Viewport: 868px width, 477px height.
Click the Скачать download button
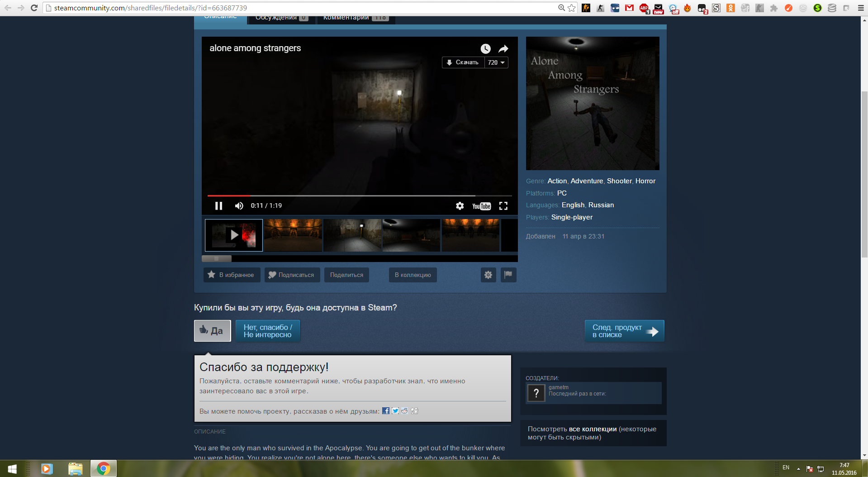463,62
